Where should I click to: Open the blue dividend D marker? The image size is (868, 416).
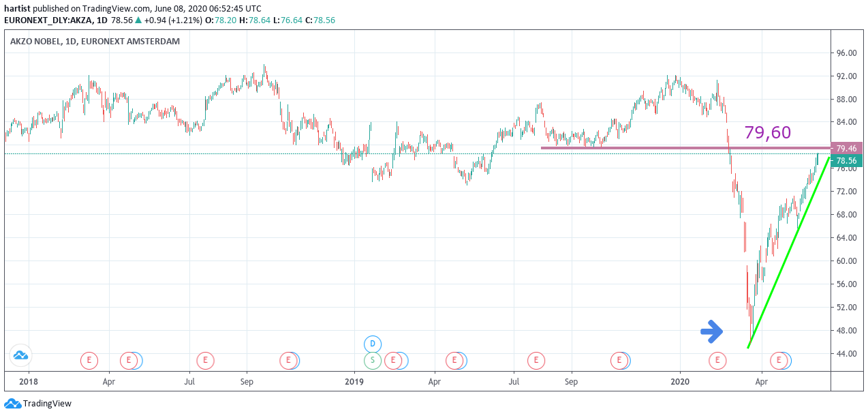coord(373,344)
